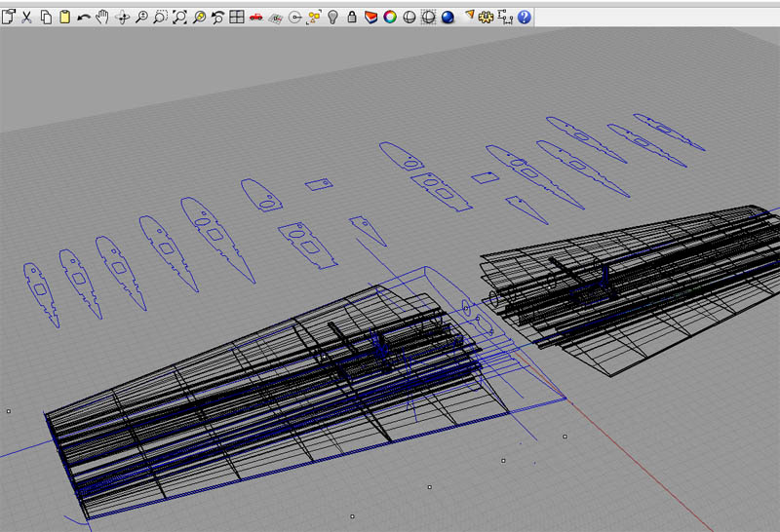Screen dimensions: 780x532
Task: Click the Set CPlane grid icon
Action: coord(275,18)
